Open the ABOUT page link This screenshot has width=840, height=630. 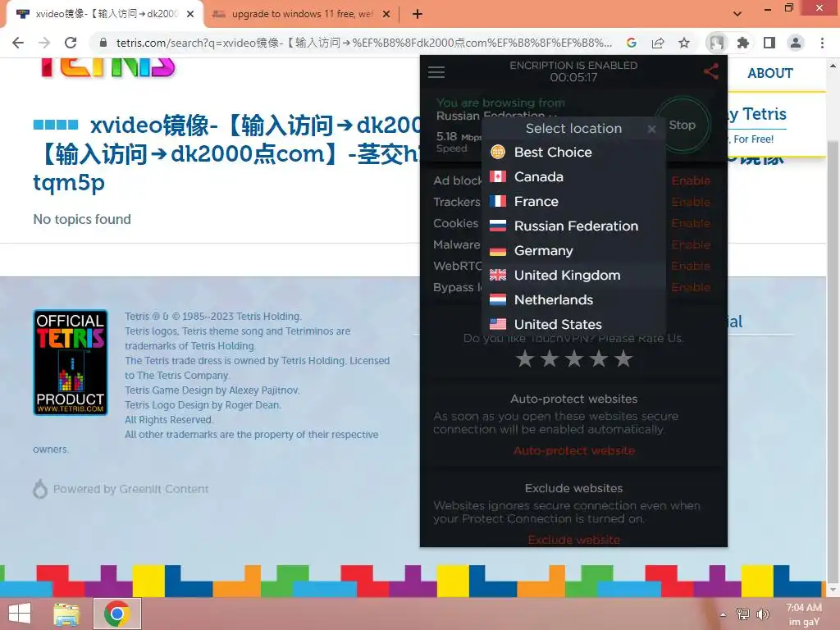click(769, 73)
